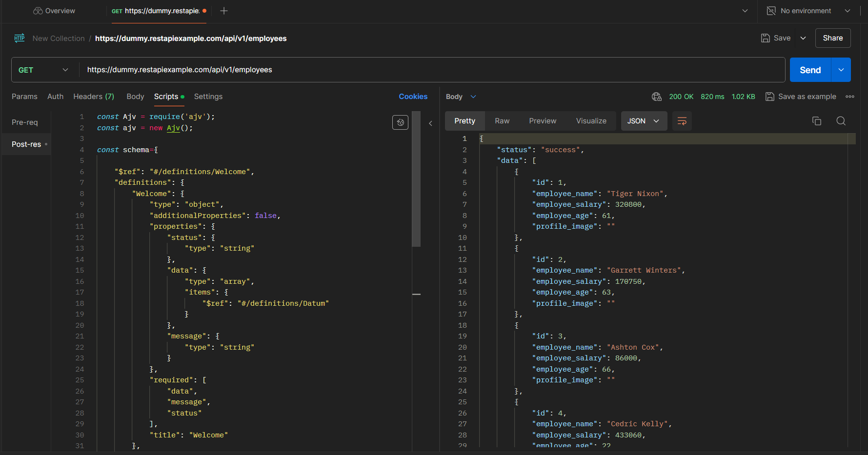
Task: Switch to the Raw response tab
Action: tap(502, 121)
